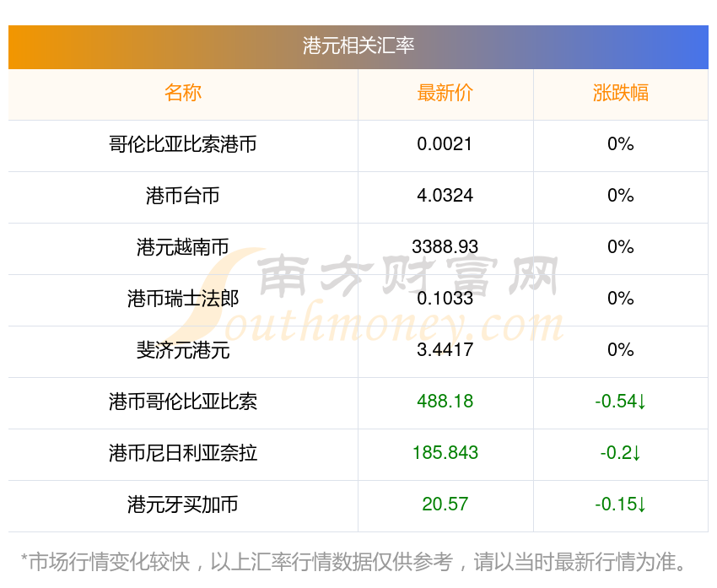Click the price 4.0324
Viewport: 717px width, 588px height.
tap(445, 196)
